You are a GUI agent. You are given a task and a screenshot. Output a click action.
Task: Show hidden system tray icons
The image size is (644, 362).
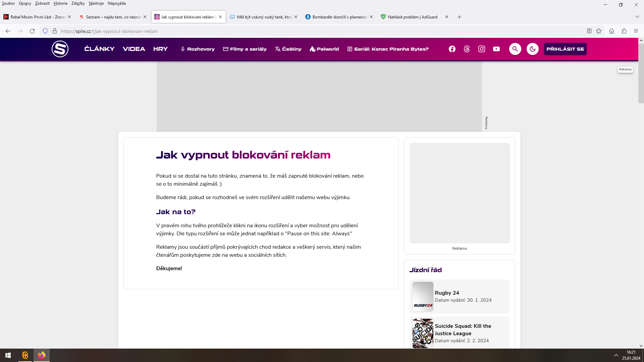616,355
